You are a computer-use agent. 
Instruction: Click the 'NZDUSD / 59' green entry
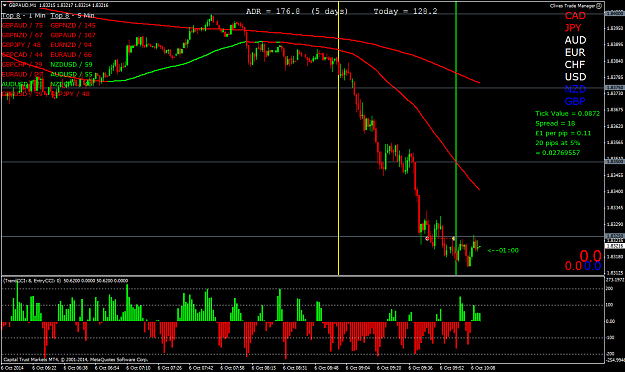point(71,64)
